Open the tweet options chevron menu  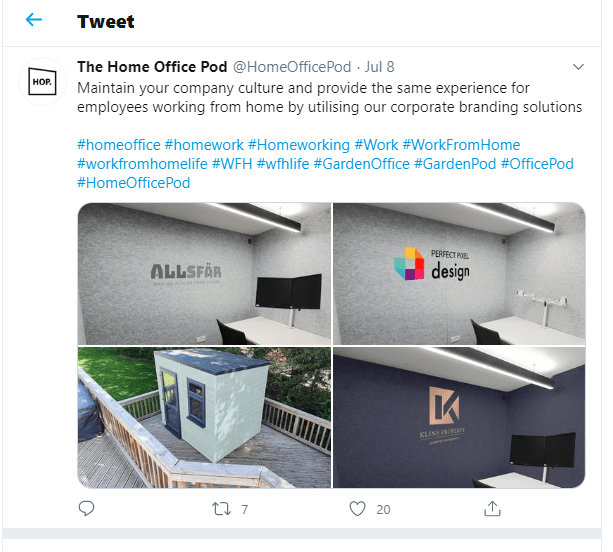tap(578, 67)
